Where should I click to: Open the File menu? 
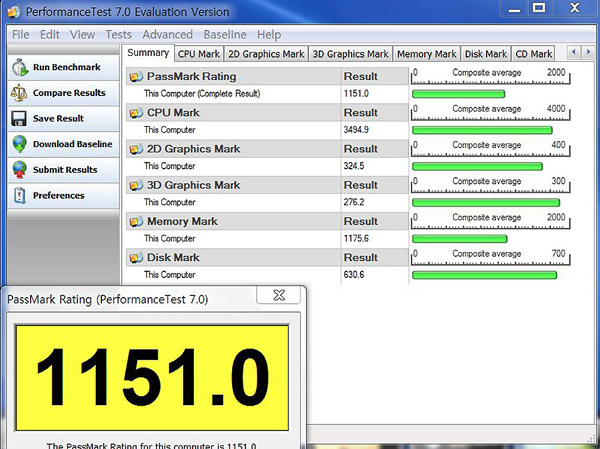click(x=21, y=35)
